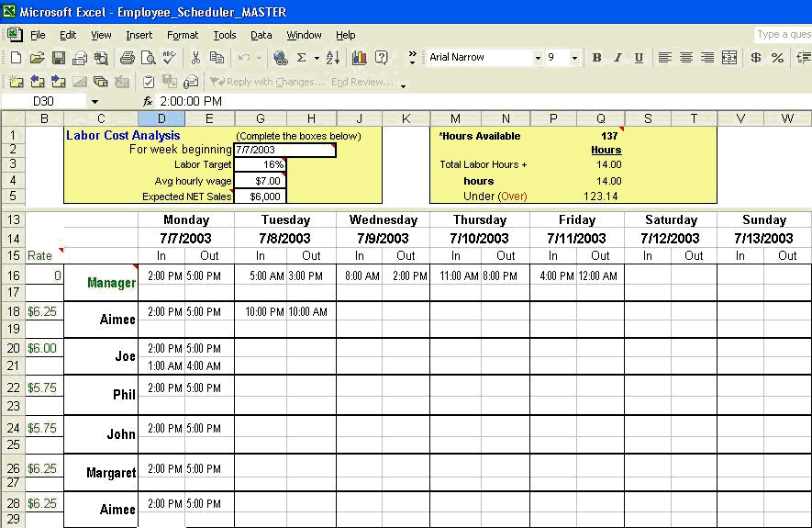Copy the selection using the Copy icon
The height and width of the screenshot is (528, 812).
217,58
